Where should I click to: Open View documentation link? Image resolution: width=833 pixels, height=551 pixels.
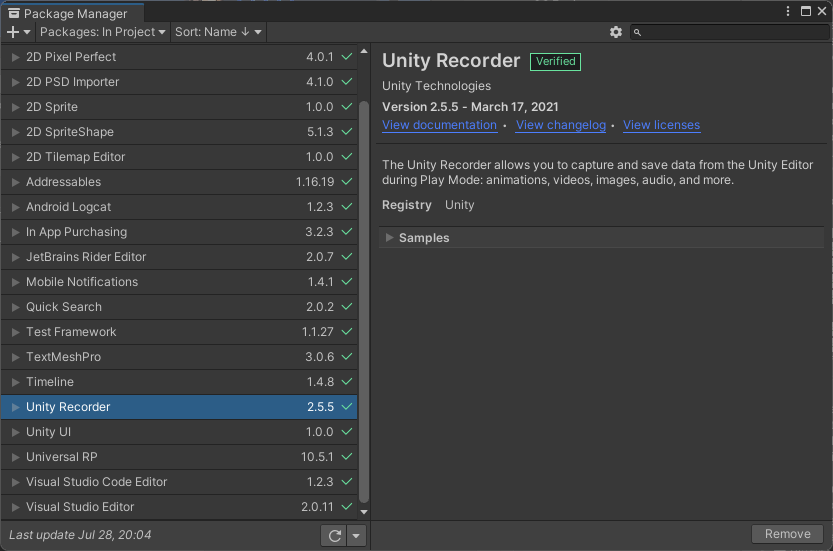point(439,125)
